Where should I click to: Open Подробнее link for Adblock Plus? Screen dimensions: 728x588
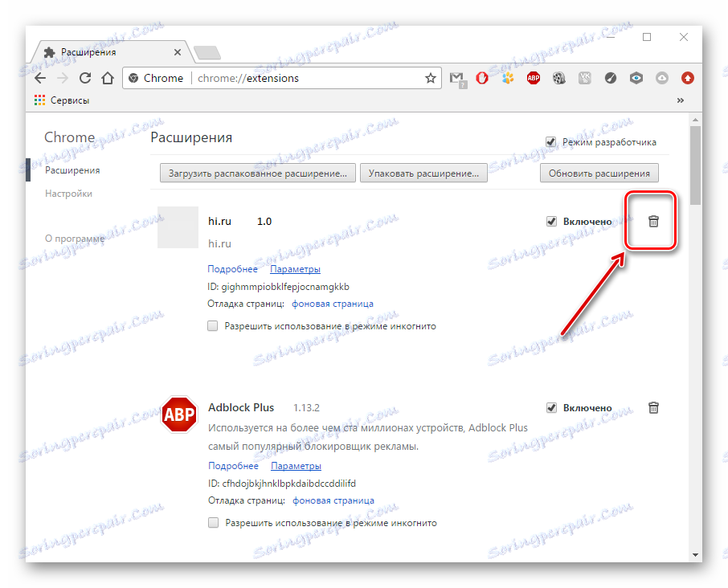233,465
